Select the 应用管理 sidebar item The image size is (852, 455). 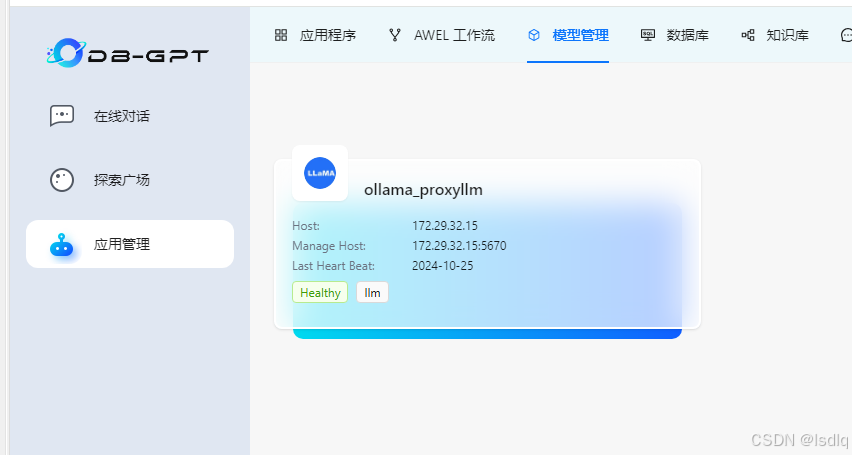coord(130,244)
